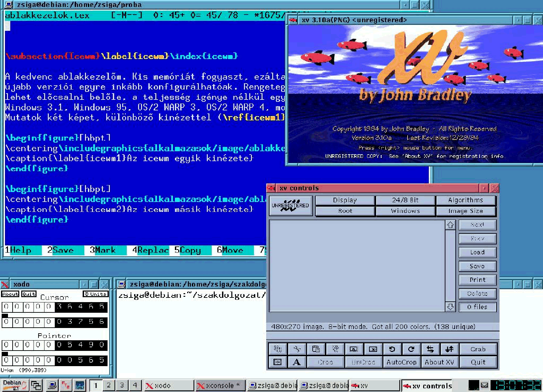The image size is (543, 392).
Task: Click the Quit button in xodo
Action: click(29, 294)
